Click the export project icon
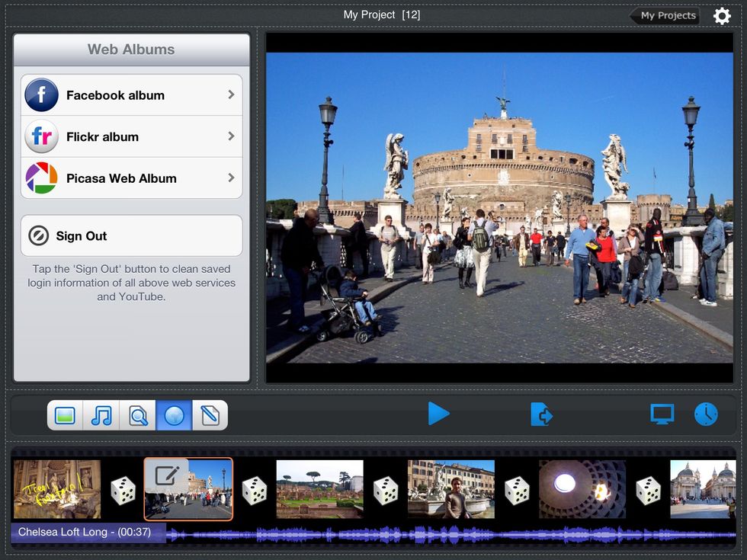 click(542, 414)
